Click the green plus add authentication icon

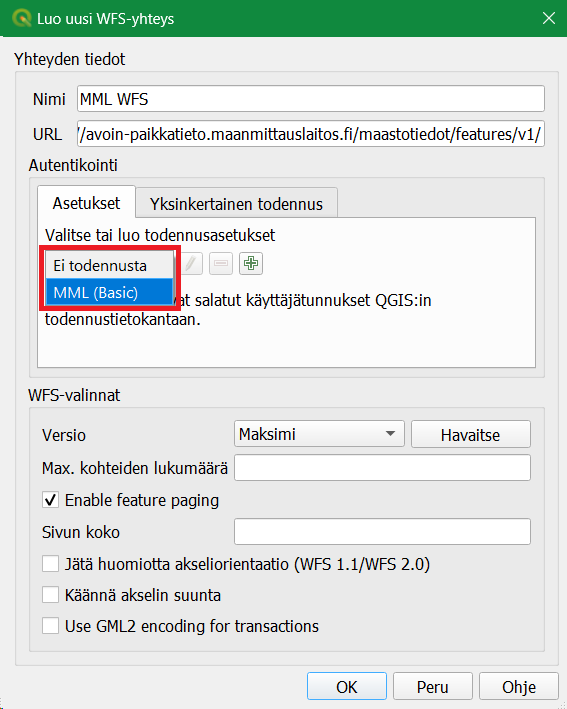251,263
